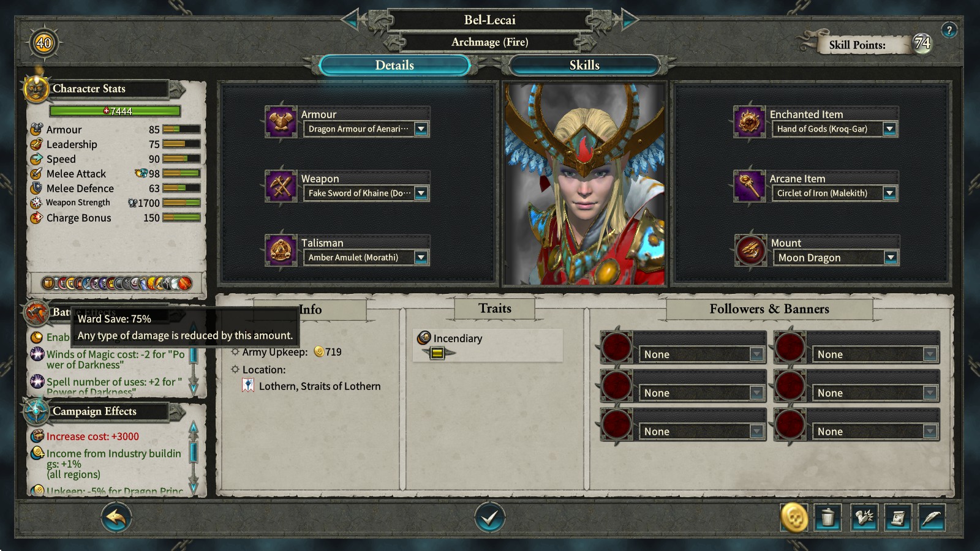Open the Arcane Item dropdown
This screenshot has height=551, width=980.
pos(889,193)
